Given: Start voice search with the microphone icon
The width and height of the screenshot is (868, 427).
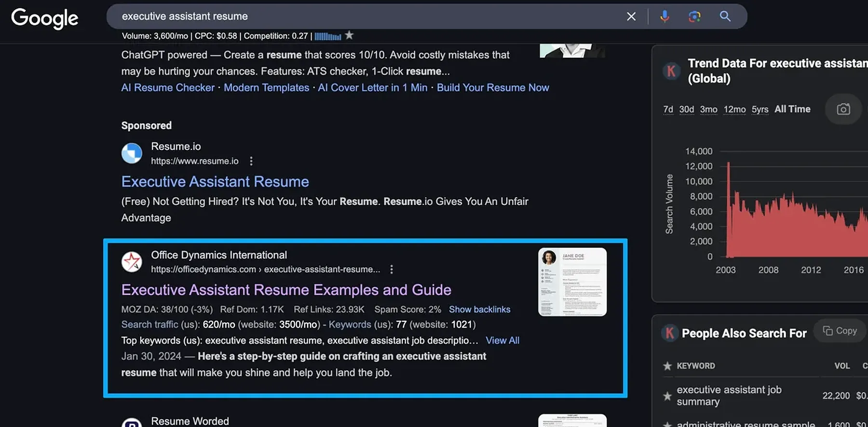Looking at the screenshot, I should (x=665, y=16).
